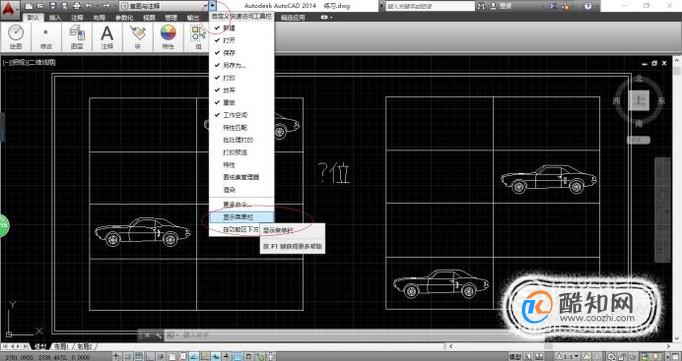Image resolution: width=682 pixels, height=361 pixels.
Task: Click the Print icon in Quick Access toolbar
Action: coord(77,6)
